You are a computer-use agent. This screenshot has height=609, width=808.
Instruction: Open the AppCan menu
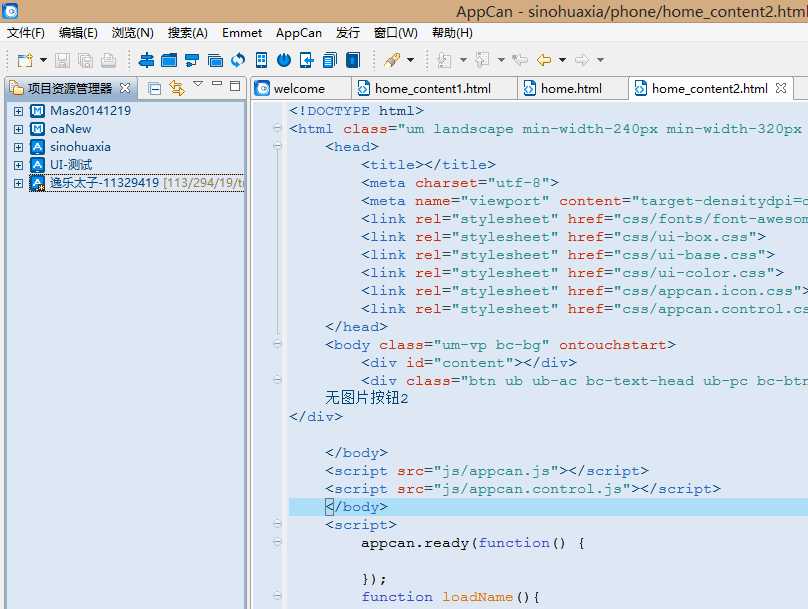pos(299,33)
